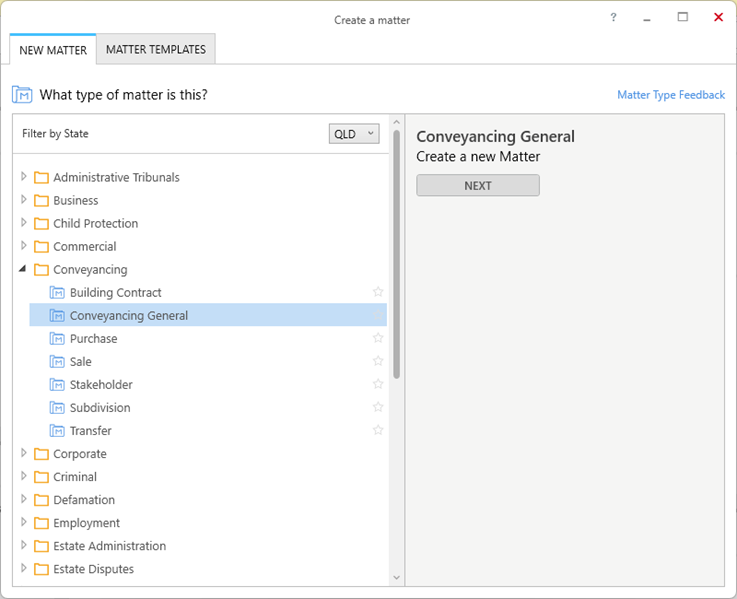Viewport: 737px width, 599px height.
Task: Click the Building Contract matter icon
Action: click(x=57, y=292)
